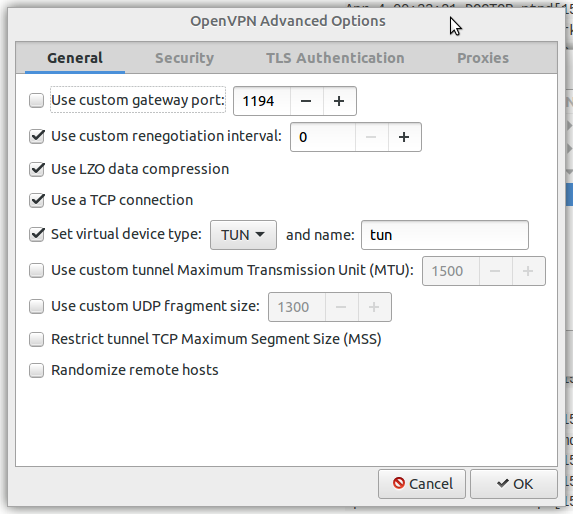Switch to the Proxies tab
Image resolution: width=573 pixels, height=514 pixels.
coord(483,58)
